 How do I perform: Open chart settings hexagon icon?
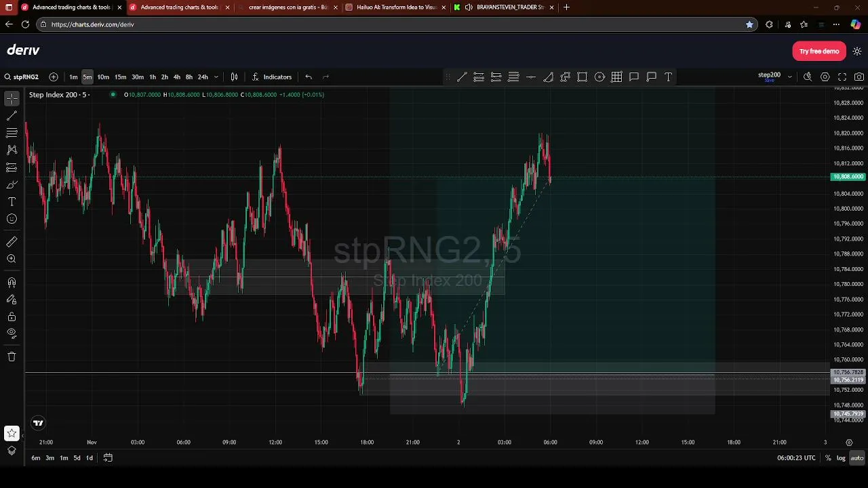click(x=825, y=77)
